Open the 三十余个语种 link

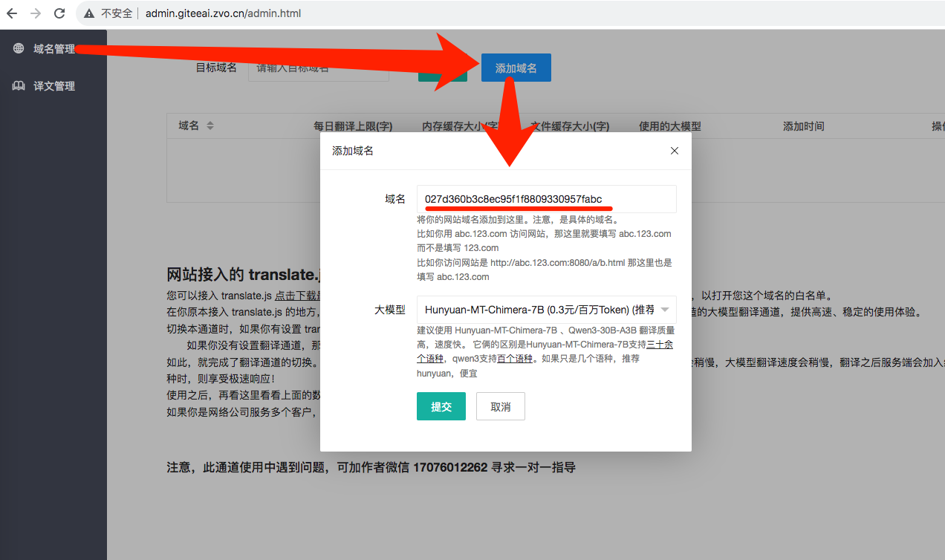pyautogui.click(x=660, y=345)
